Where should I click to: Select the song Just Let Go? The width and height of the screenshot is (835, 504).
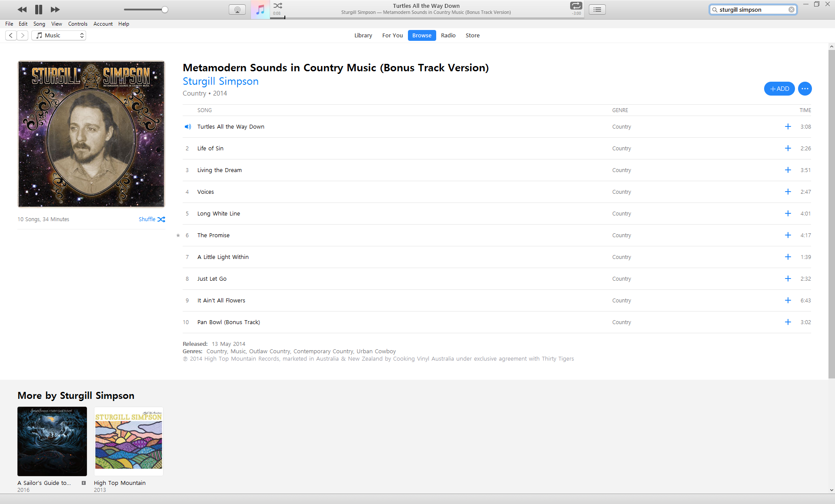[497, 279]
